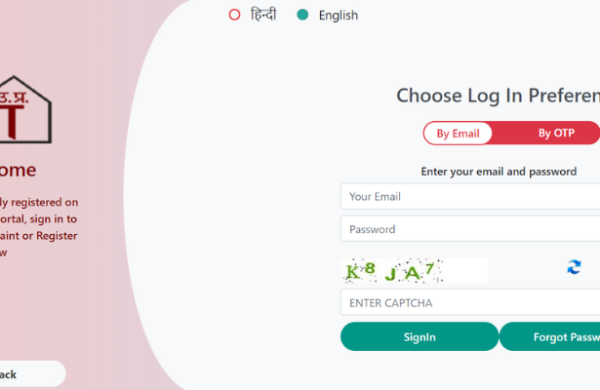Click the Hindi text label

point(263,15)
